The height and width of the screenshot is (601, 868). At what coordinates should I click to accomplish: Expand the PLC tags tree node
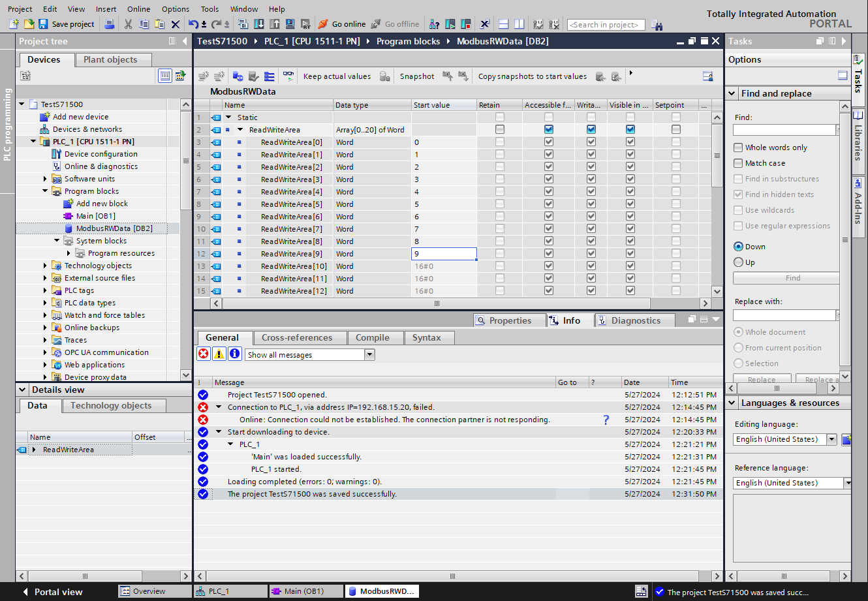pos(45,290)
